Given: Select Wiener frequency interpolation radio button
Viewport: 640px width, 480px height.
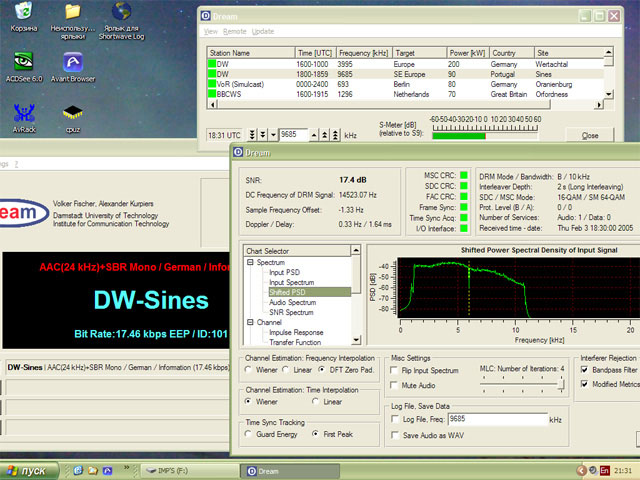Looking at the screenshot, I should 248,369.
